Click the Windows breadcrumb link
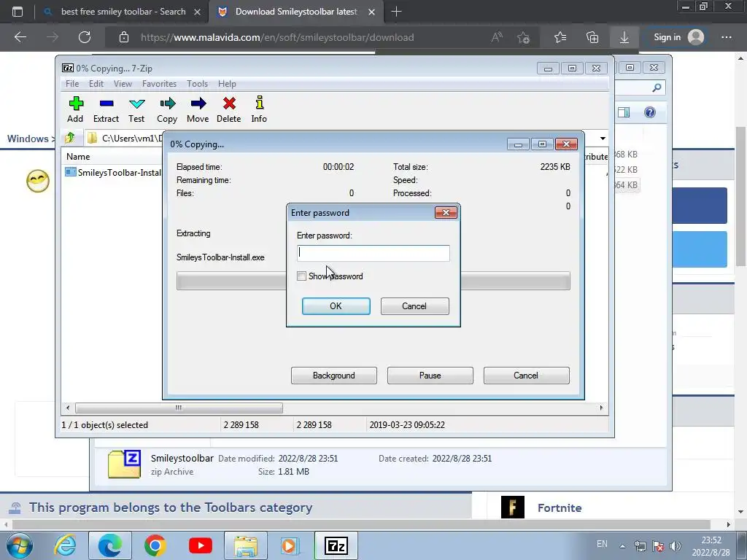Image resolution: width=747 pixels, height=560 pixels. 28,139
